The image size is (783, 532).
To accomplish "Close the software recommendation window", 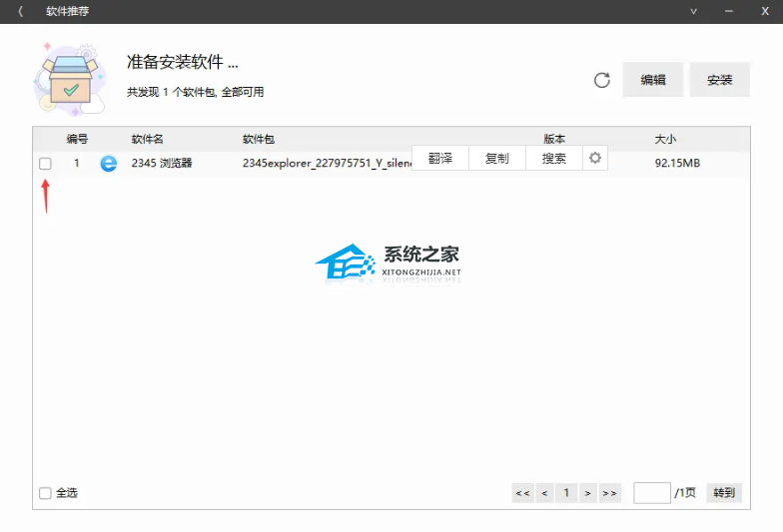I will click(765, 11).
